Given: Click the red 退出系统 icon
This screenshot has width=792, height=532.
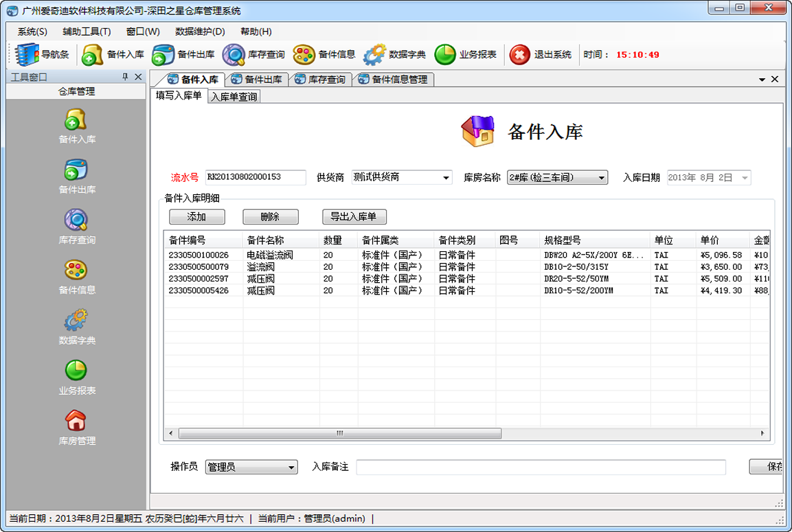Looking at the screenshot, I should point(519,55).
